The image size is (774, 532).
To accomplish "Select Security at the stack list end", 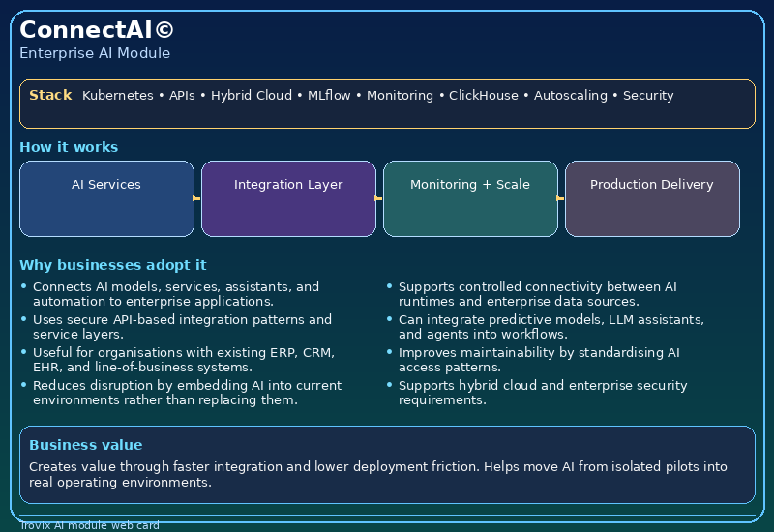I will pos(648,96).
